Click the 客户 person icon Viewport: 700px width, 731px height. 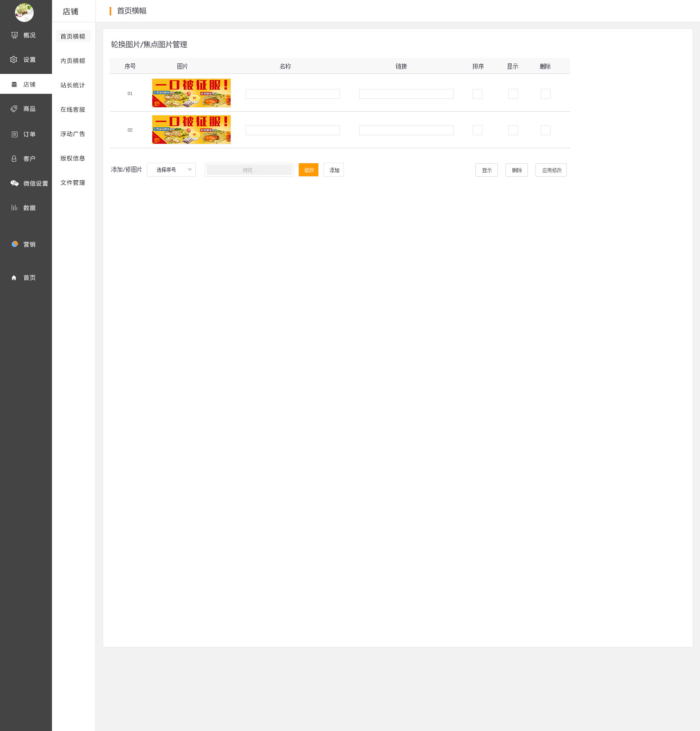click(14, 159)
